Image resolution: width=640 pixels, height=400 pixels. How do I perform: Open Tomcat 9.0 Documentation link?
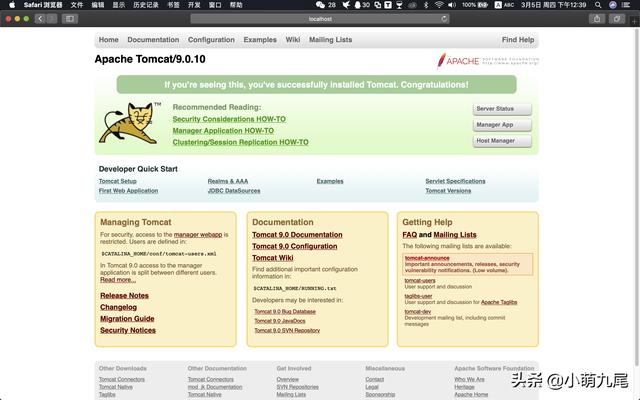[x=297, y=235]
